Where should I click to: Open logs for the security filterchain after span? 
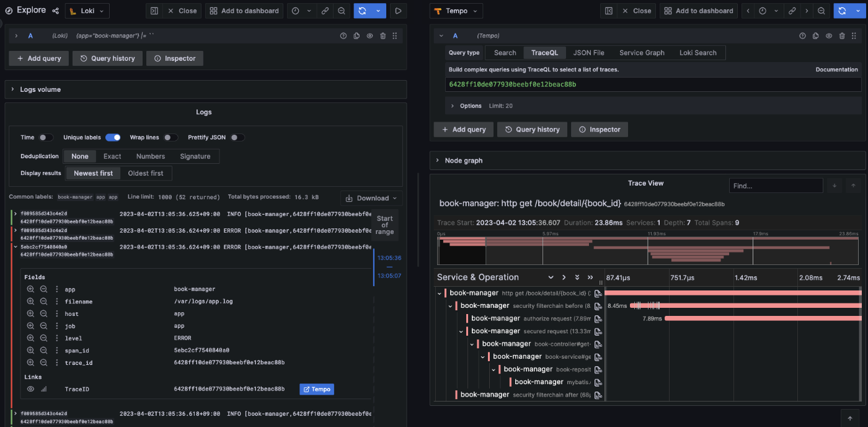tap(598, 395)
